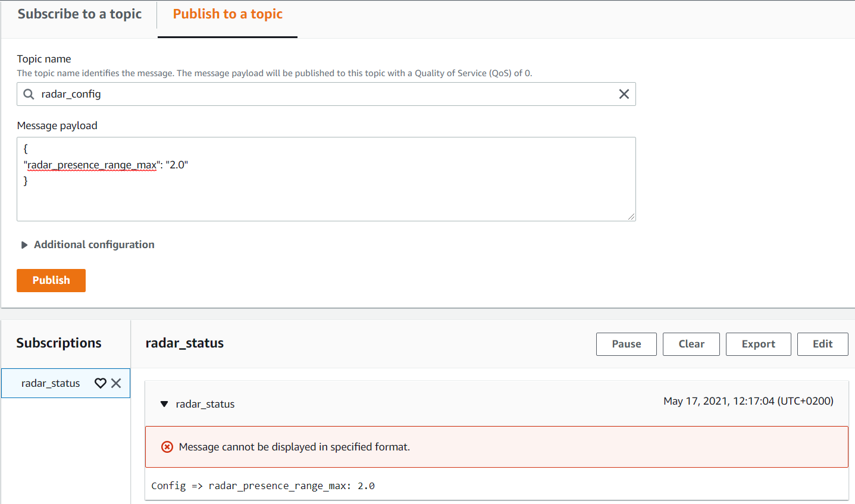855x504 pixels.
Task: Select radar_status subscription in list
Action: pyautogui.click(x=51, y=383)
